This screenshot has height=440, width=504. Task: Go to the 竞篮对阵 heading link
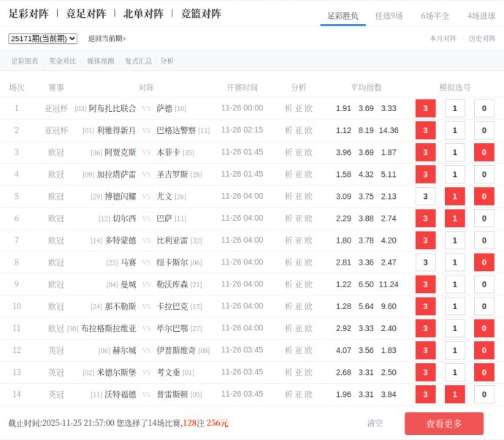coord(201,14)
